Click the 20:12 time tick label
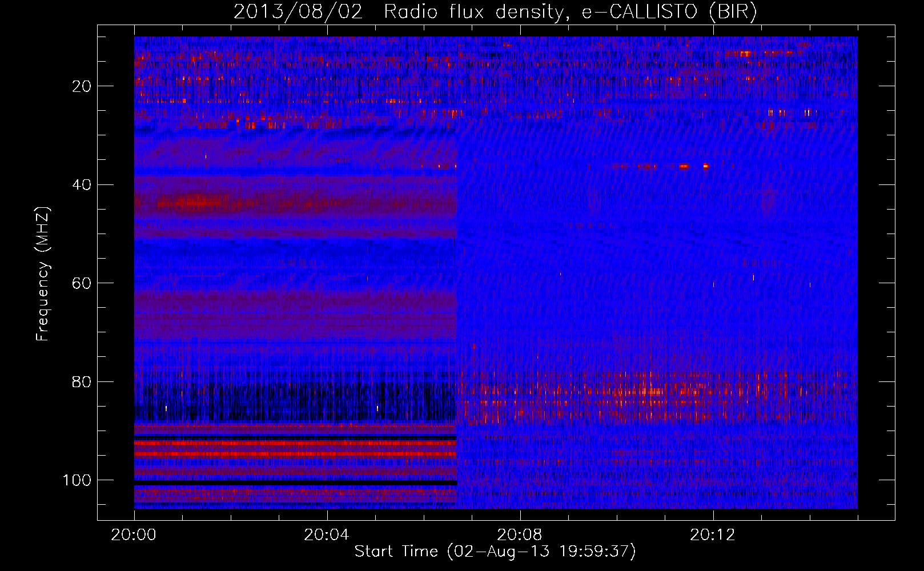924x571 pixels. pos(713,535)
